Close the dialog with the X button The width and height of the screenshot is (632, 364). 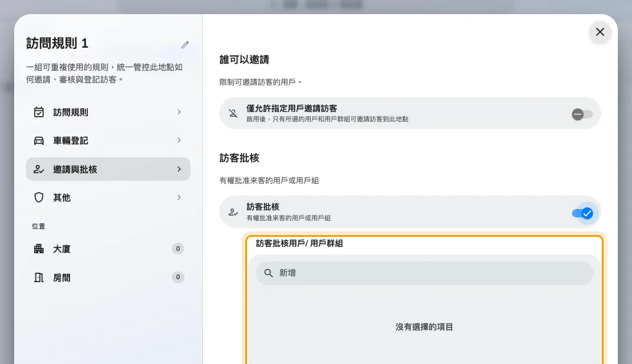pyautogui.click(x=600, y=32)
